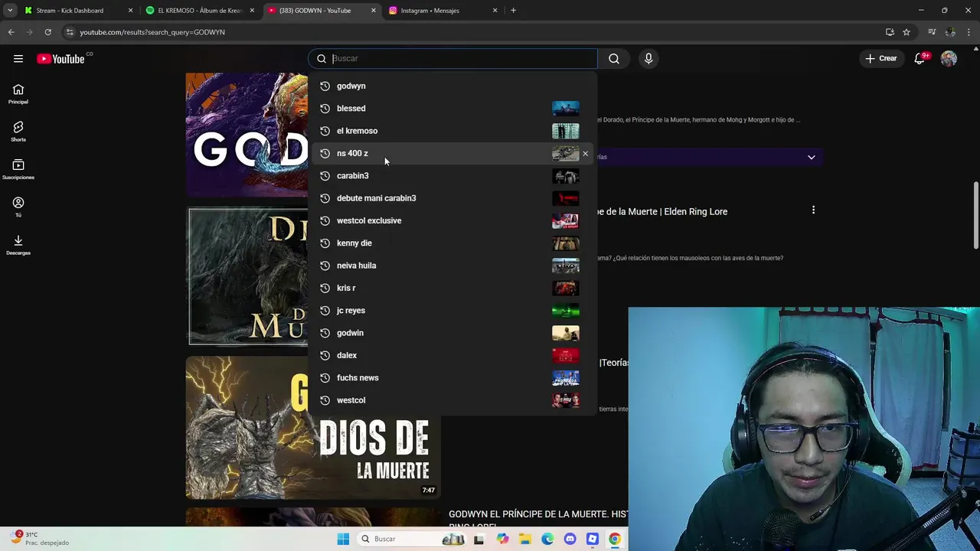Open the Chrome profile avatar
The width and height of the screenshot is (980, 551).
pos(950,32)
